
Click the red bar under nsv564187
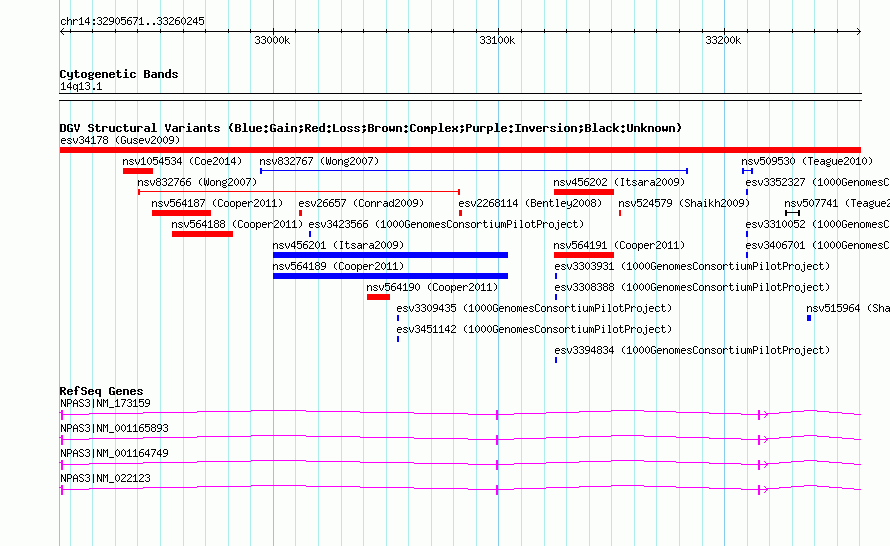coord(181,213)
